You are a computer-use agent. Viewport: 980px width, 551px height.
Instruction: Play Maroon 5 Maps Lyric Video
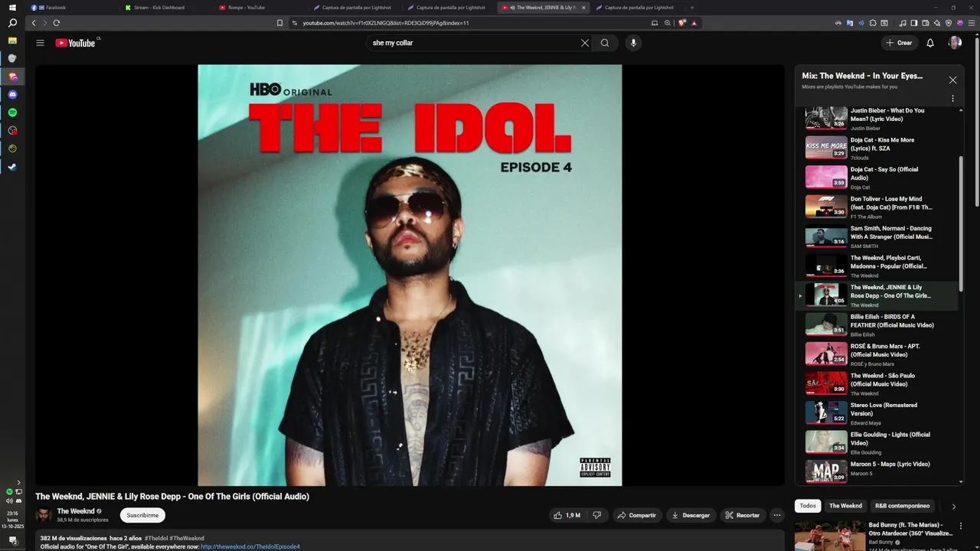(x=877, y=471)
